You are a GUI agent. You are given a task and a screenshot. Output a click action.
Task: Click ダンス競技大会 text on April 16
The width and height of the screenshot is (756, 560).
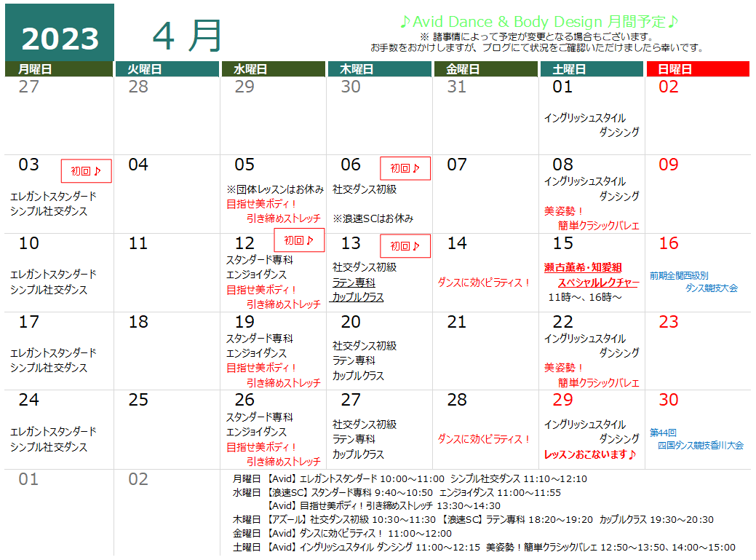pyautogui.click(x=711, y=288)
